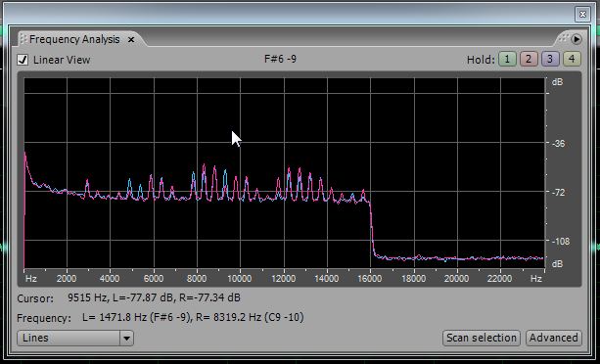Screen dimensions: 600x364
Task: Toggle Hold button 2 (red)
Action: pyautogui.click(x=529, y=60)
